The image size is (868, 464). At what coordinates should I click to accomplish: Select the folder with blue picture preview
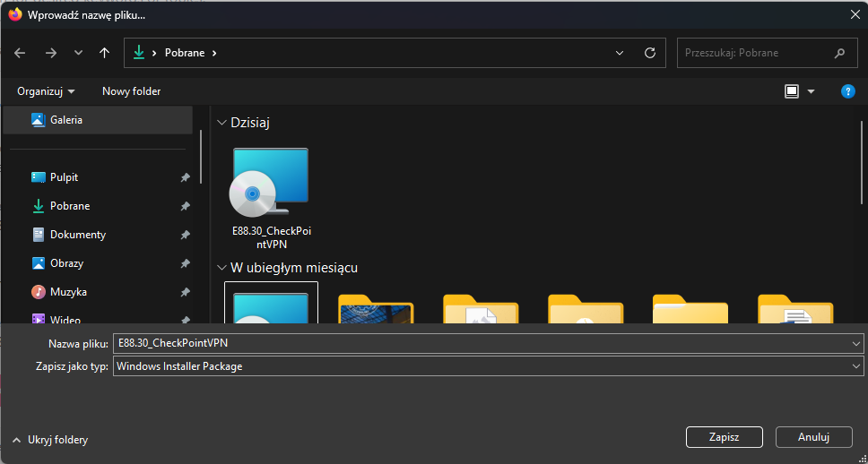pyautogui.click(x=376, y=309)
